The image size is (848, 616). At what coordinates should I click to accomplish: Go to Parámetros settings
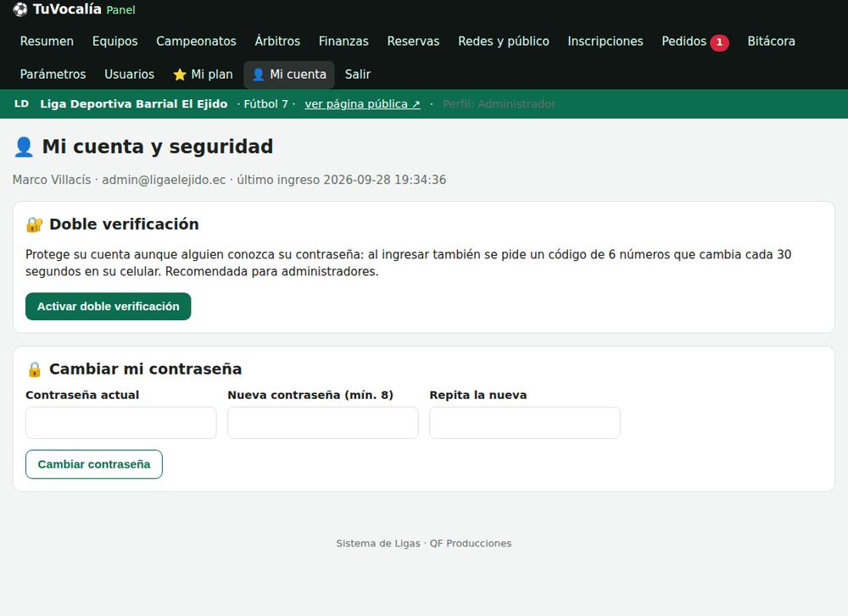coord(53,74)
